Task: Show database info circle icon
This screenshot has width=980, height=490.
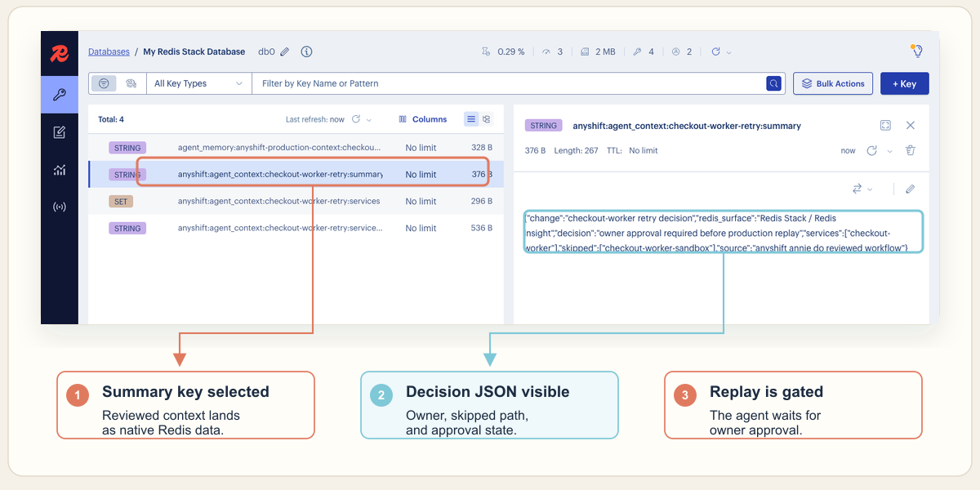Action: 306,51
